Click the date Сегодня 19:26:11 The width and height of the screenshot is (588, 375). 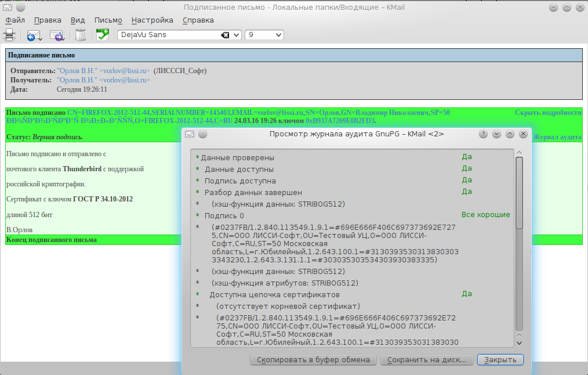[82, 89]
